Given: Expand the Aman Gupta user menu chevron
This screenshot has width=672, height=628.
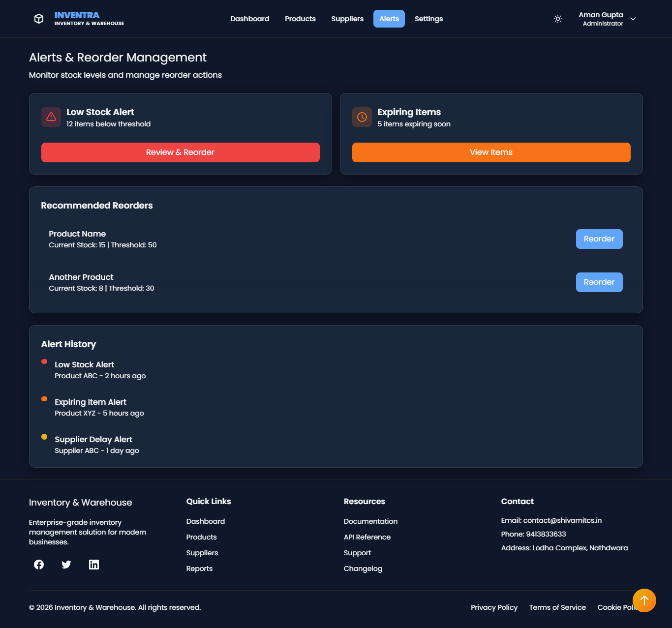Looking at the screenshot, I should click(x=633, y=19).
